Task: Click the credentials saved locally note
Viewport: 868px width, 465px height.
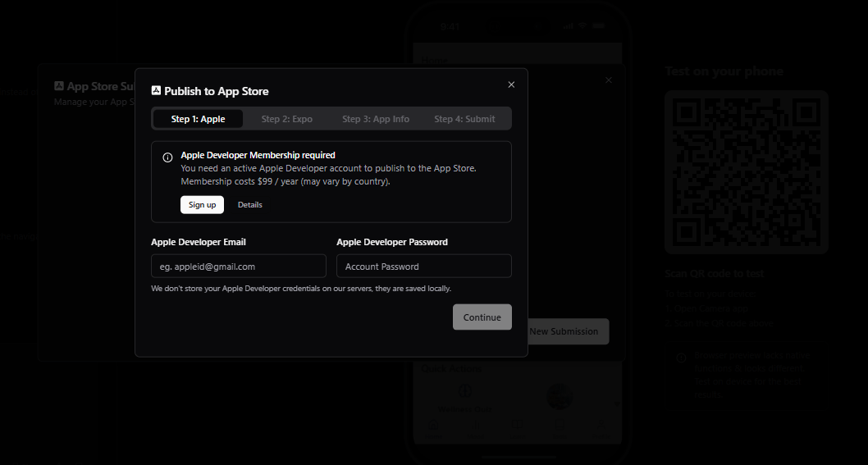Action: (x=301, y=289)
